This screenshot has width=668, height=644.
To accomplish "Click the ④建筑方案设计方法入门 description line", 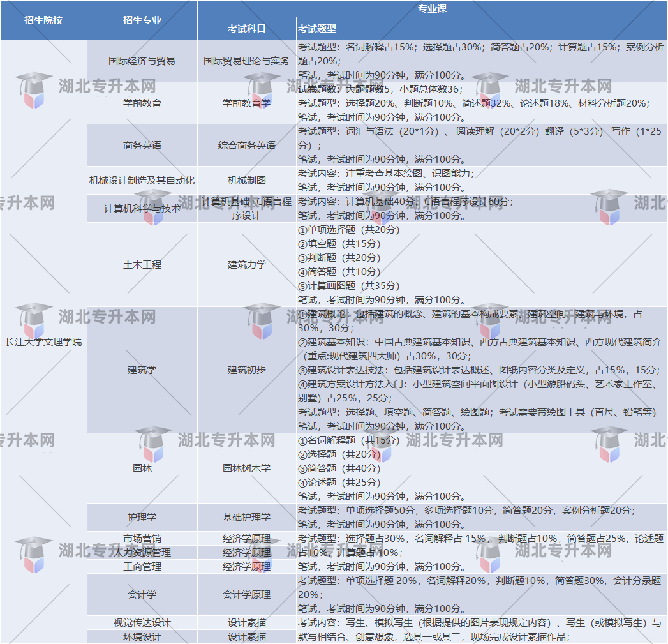I will point(478,391).
